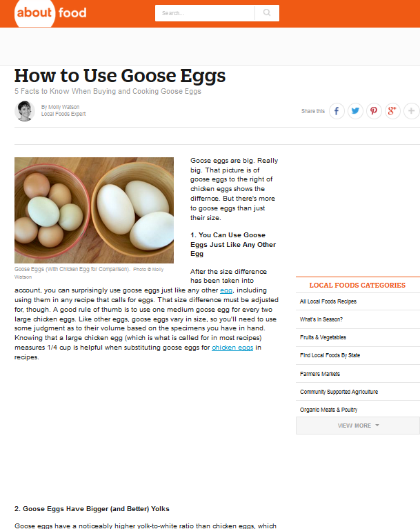This screenshot has height=529, width=420.
Task: Click the search magnifier icon
Action: pyautogui.click(x=266, y=13)
